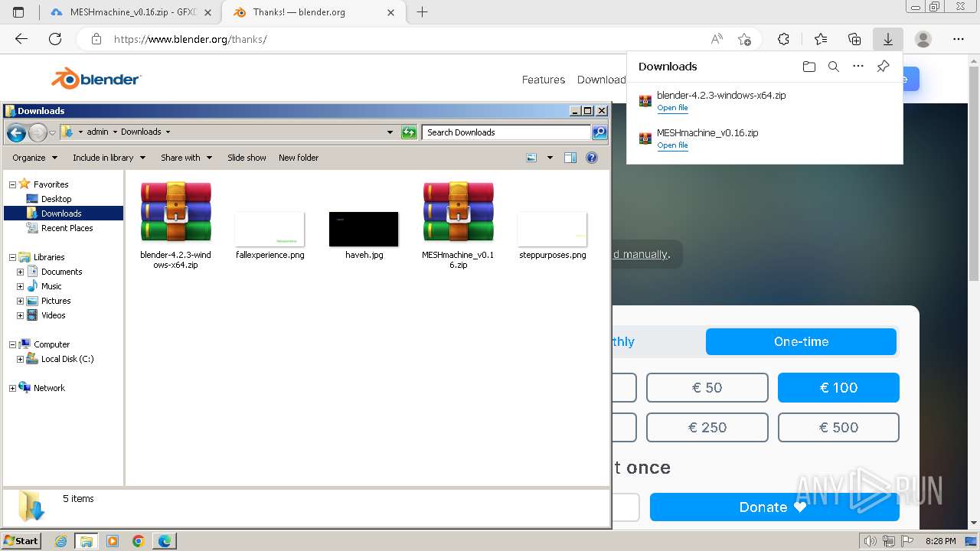Screen dimensions: 980x551
Task: Select the One-time donation toggle
Action: pyautogui.click(x=801, y=341)
